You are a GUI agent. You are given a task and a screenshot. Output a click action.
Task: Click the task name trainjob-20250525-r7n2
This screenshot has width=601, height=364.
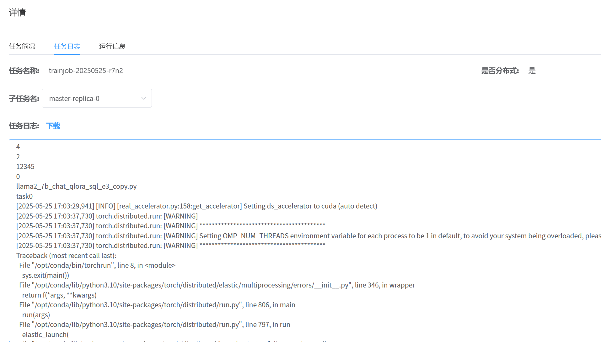click(86, 71)
